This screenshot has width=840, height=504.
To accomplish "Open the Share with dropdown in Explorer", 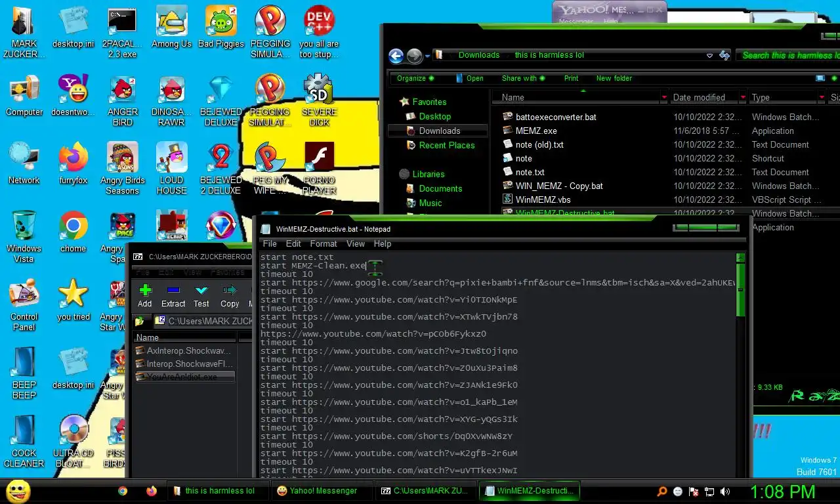I will (x=523, y=78).
